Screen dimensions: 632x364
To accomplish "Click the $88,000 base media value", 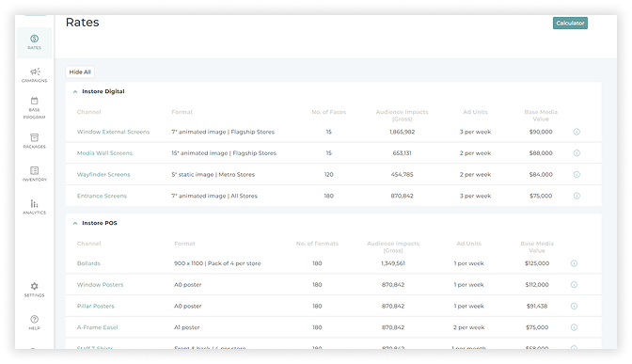I will [541, 153].
